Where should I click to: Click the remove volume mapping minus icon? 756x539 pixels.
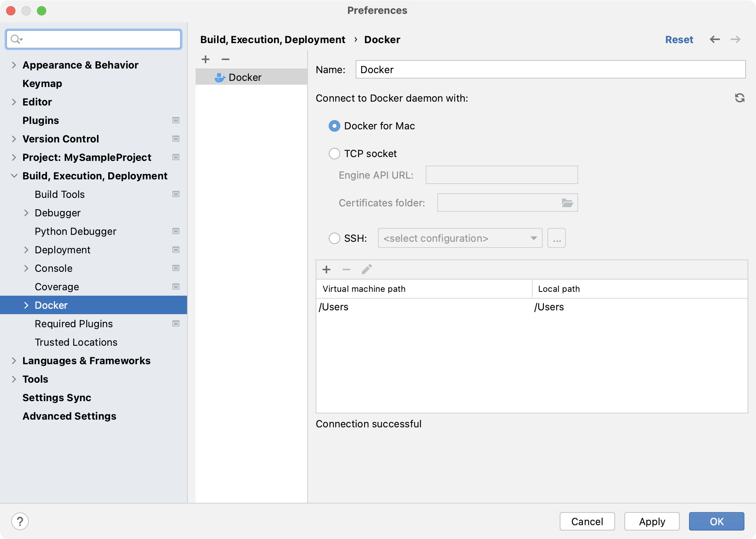click(x=346, y=269)
